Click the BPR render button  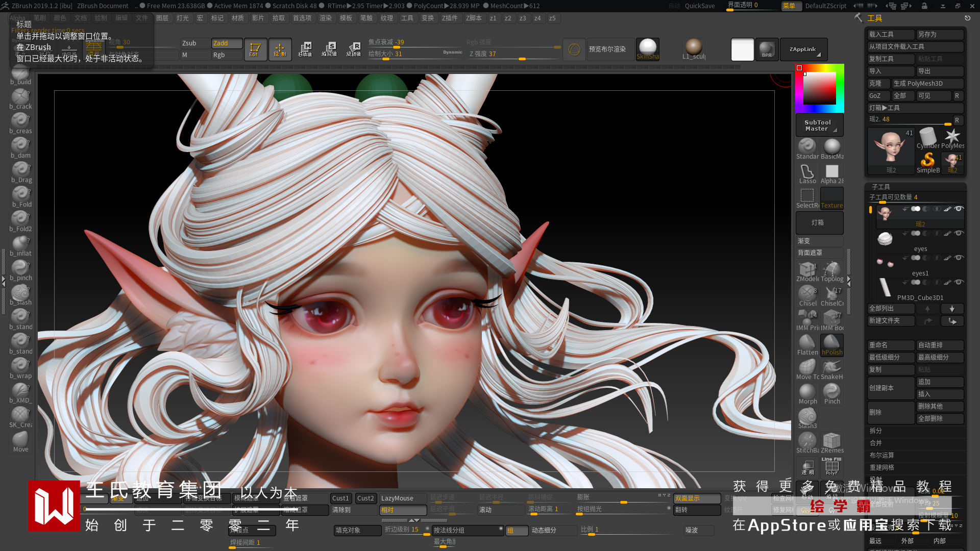tap(767, 49)
